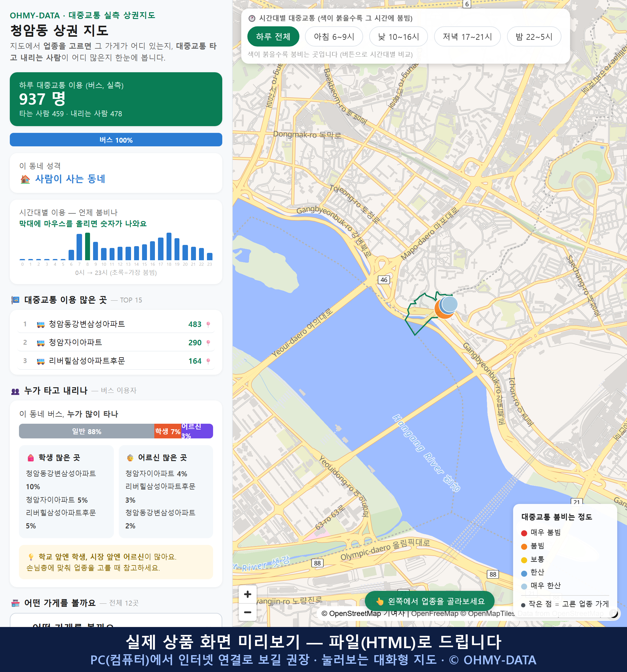This screenshot has height=672, width=627.
Task: Zoom in the map with plus button
Action: click(x=247, y=594)
